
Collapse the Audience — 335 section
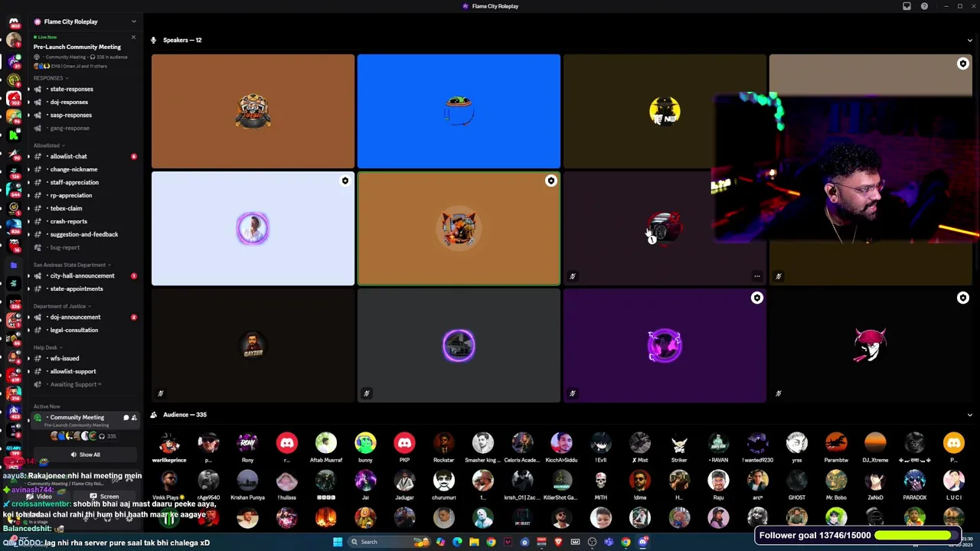point(969,415)
